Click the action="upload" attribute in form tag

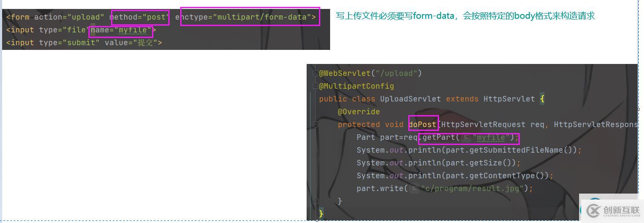69,17
